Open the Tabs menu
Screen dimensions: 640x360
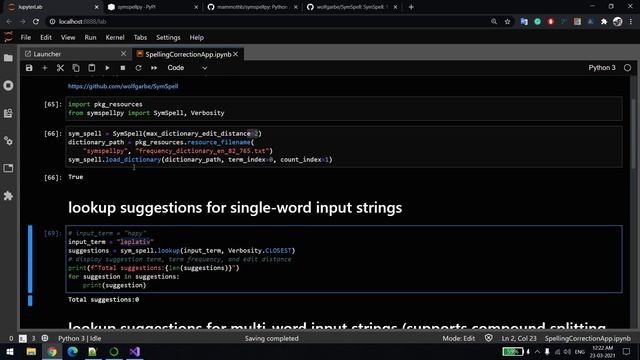point(140,38)
